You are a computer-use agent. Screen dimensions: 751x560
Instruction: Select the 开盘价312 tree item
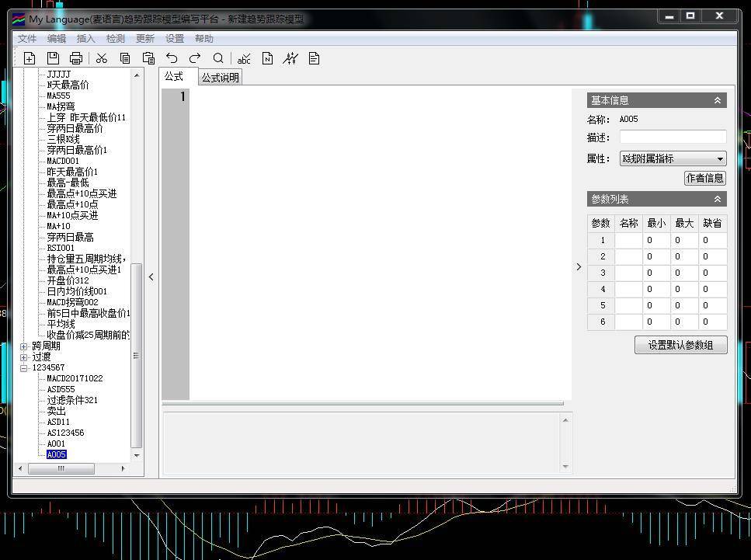click(68, 280)
